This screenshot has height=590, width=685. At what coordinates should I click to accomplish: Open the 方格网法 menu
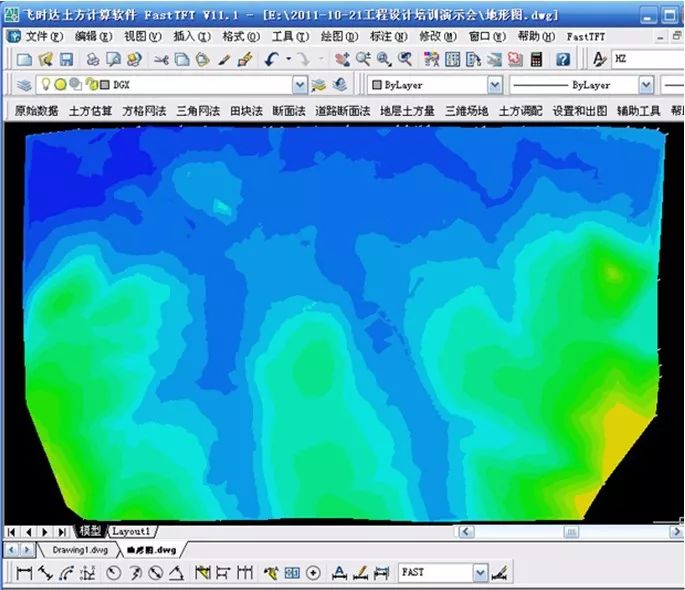144,111
